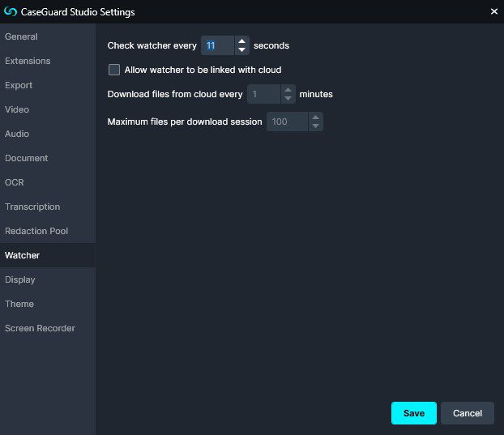Viewport: 504px width, 435px height.
Task: Click the download interval minutes field
Action: pyautogui.click(x=264, y=94)
